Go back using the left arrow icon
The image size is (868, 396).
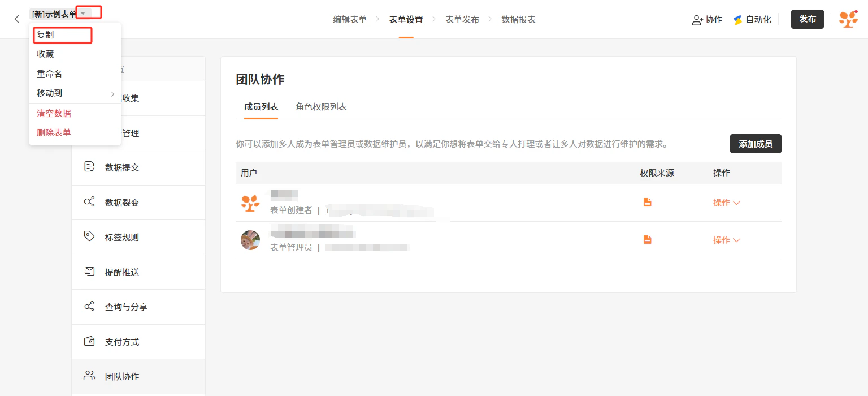point(17,19)
